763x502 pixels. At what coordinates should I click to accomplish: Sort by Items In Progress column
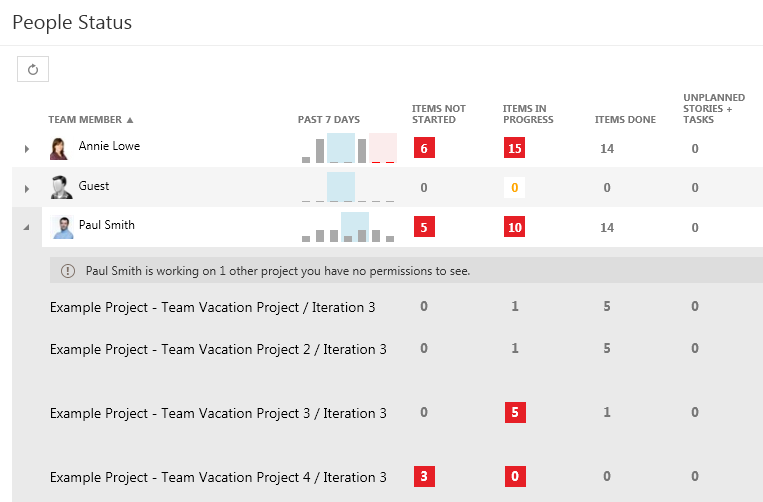coord(528,114)
